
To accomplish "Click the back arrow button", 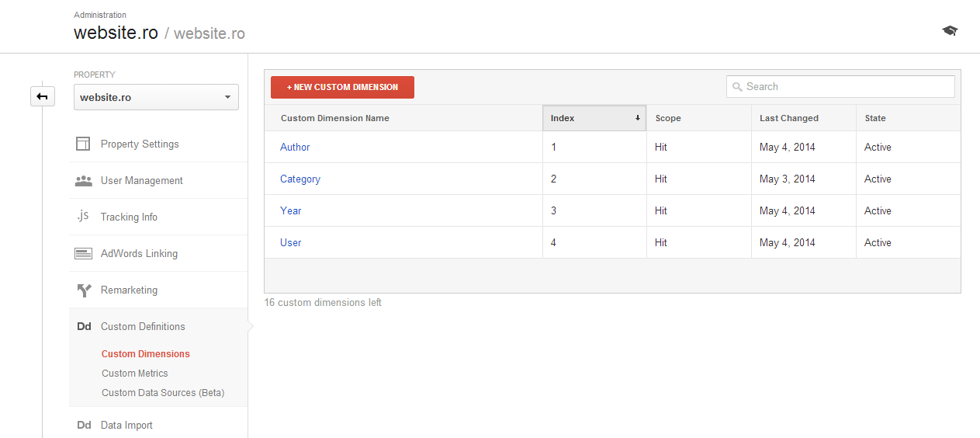I will [x=43, y=96].
